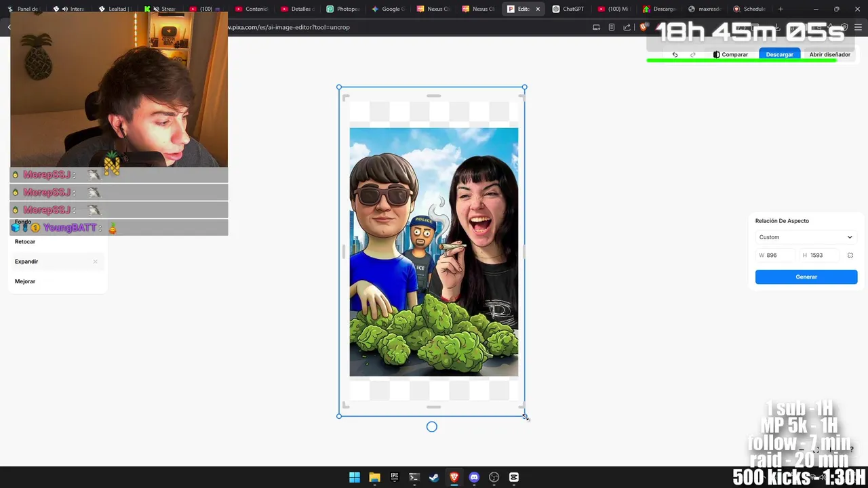This screenshot has height=488, width=868.
Task: Switch to the Detalles YouTube tab
Action: click(x=298, y=9)
